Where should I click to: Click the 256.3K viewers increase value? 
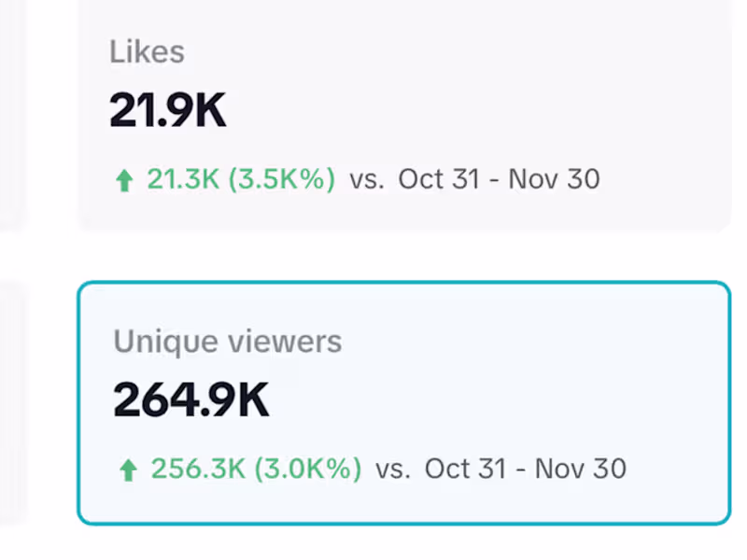tap(196, 469)
